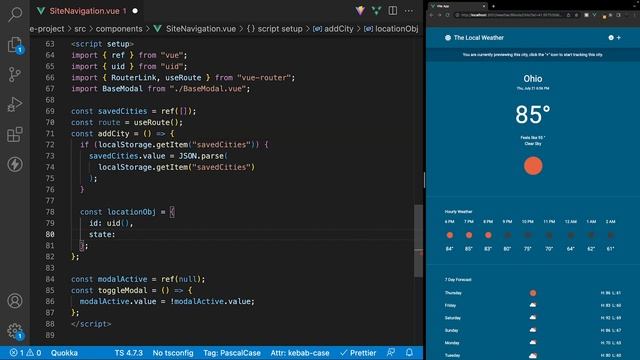The width and height of the screenshot is (640, 360).
Task: Click the Thursday forecast sun icon
Action: point(533,293)
